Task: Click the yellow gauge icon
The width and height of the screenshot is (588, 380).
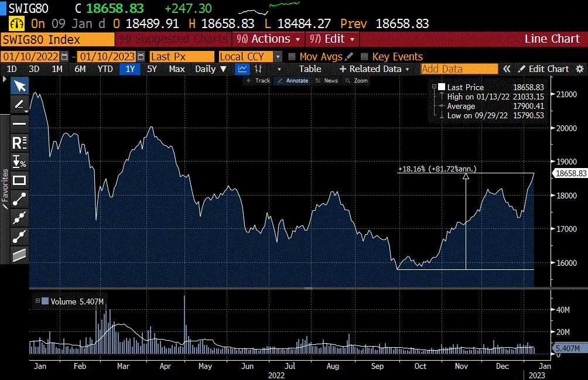Action: pos(16,24)
